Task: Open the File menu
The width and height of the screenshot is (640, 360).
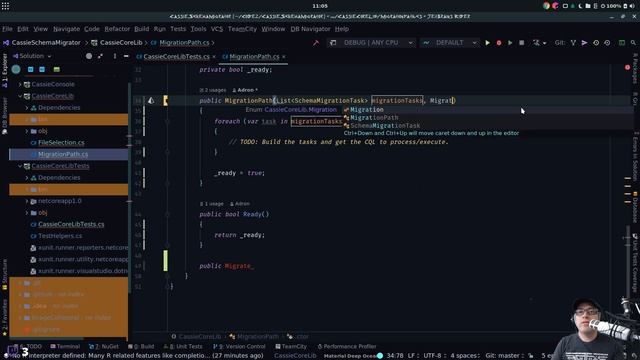Action: click(7, 29)
